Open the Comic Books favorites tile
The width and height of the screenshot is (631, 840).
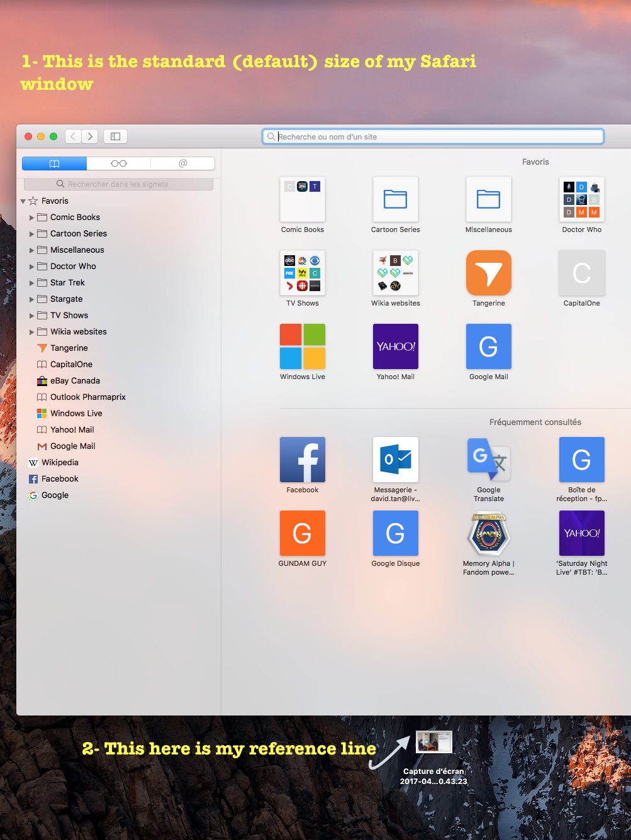[x=303, y=199]
